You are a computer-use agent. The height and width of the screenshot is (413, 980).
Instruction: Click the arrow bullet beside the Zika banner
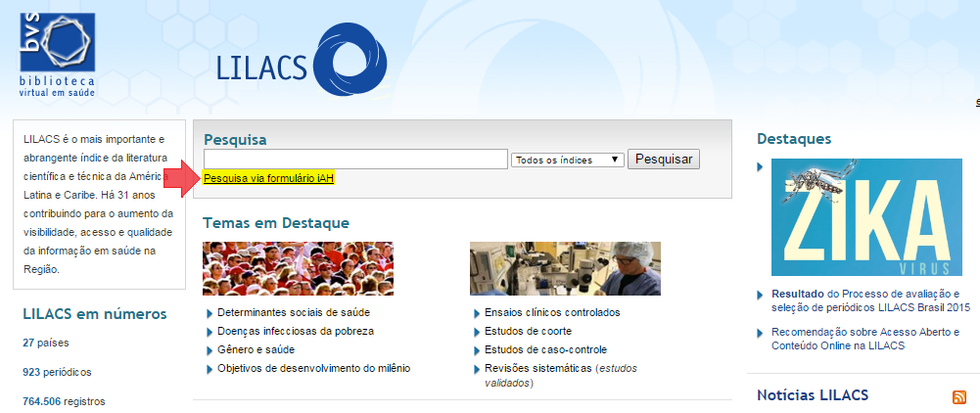click(760, 166)
